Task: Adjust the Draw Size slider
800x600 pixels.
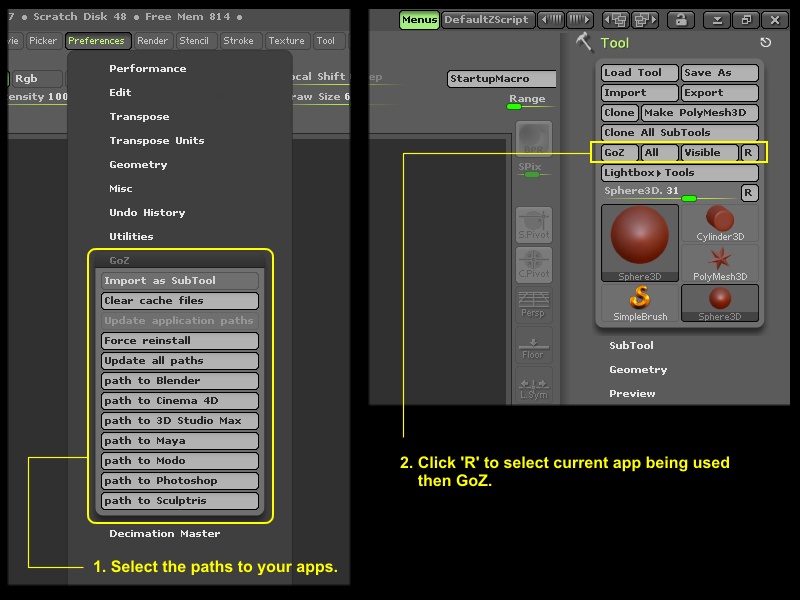Action: [320, 97]
